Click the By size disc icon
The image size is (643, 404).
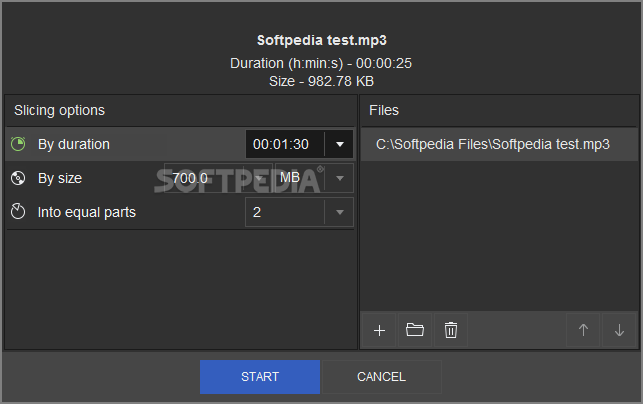click(18, 178)
